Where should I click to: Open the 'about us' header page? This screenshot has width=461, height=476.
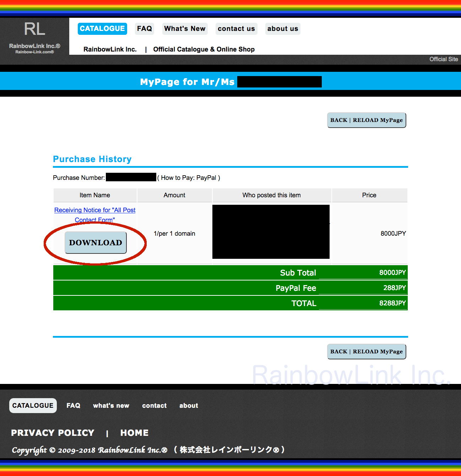283,29
